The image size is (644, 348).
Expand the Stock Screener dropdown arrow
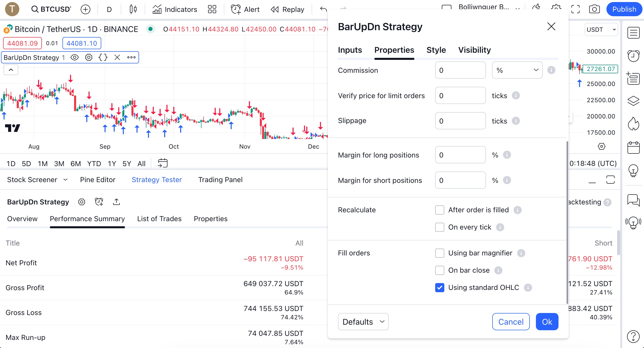[65, 180]
